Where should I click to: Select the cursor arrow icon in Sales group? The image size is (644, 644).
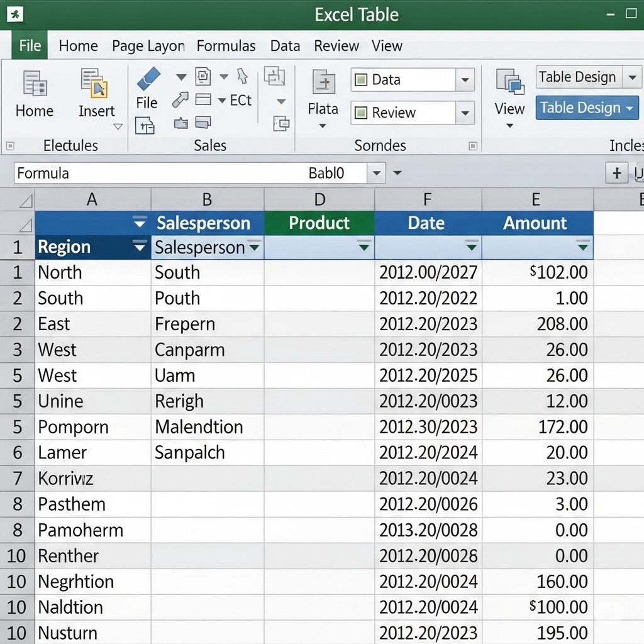[241, 75]
